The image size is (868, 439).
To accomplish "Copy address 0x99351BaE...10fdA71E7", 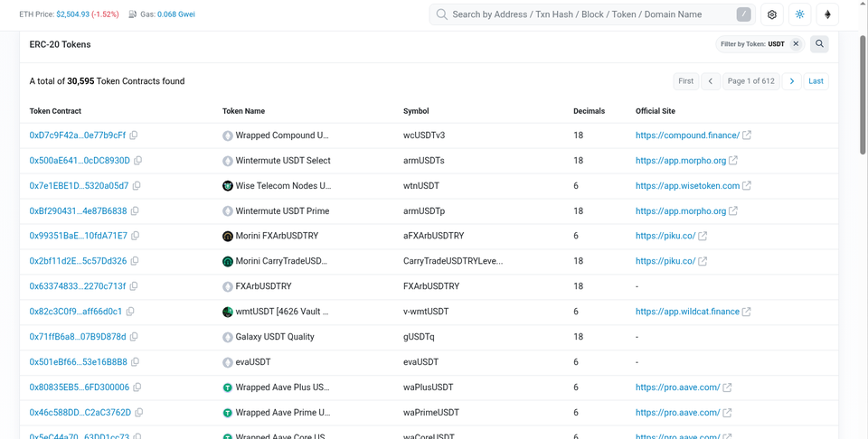I will point(135,236).
